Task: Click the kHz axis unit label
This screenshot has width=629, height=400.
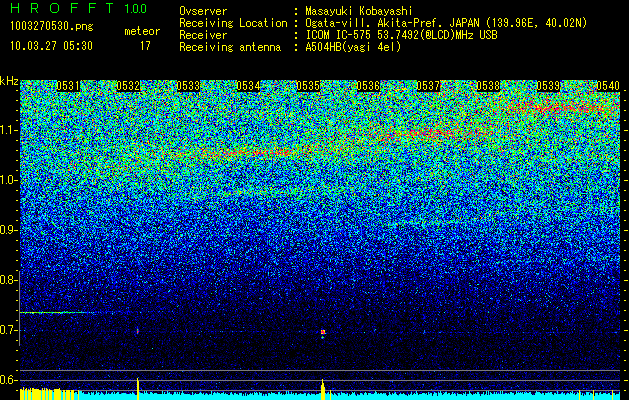Action: tap(9, 81)
